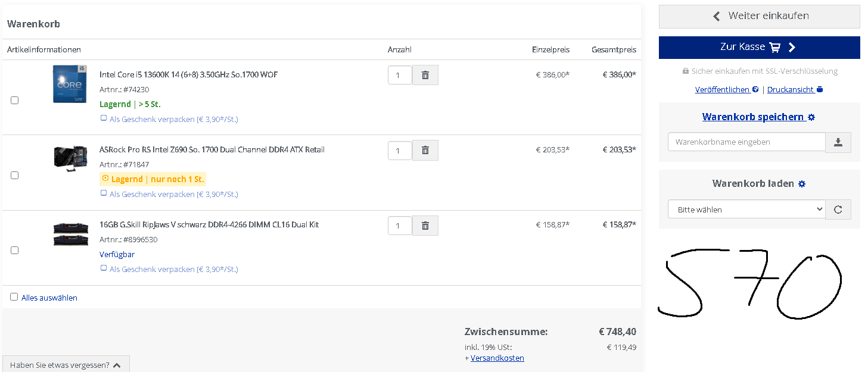
Task: Click gear icon next to Warenkorb speichern
Action: (x=811, y=117)
